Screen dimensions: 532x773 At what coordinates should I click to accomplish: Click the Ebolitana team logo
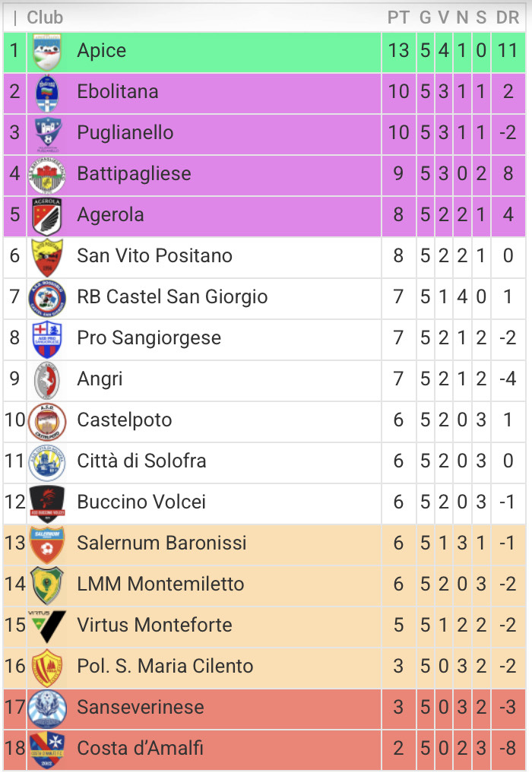pos(47,93)
